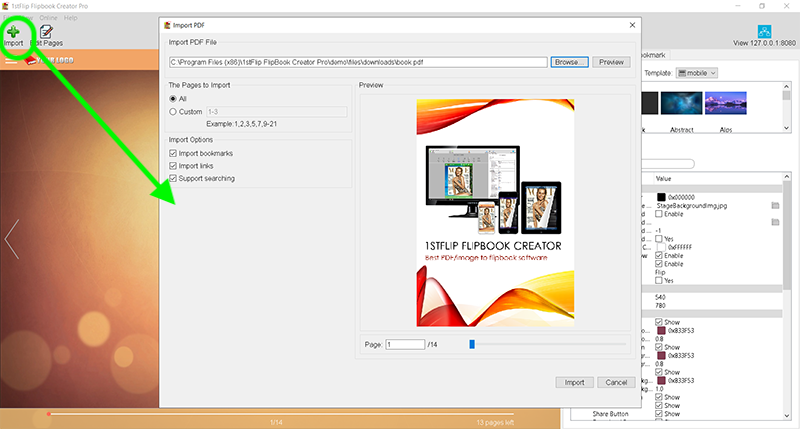Click the Custom page range field
Image resolution: width=800 pixels, height=429 pixels.
tap(277, 112)
